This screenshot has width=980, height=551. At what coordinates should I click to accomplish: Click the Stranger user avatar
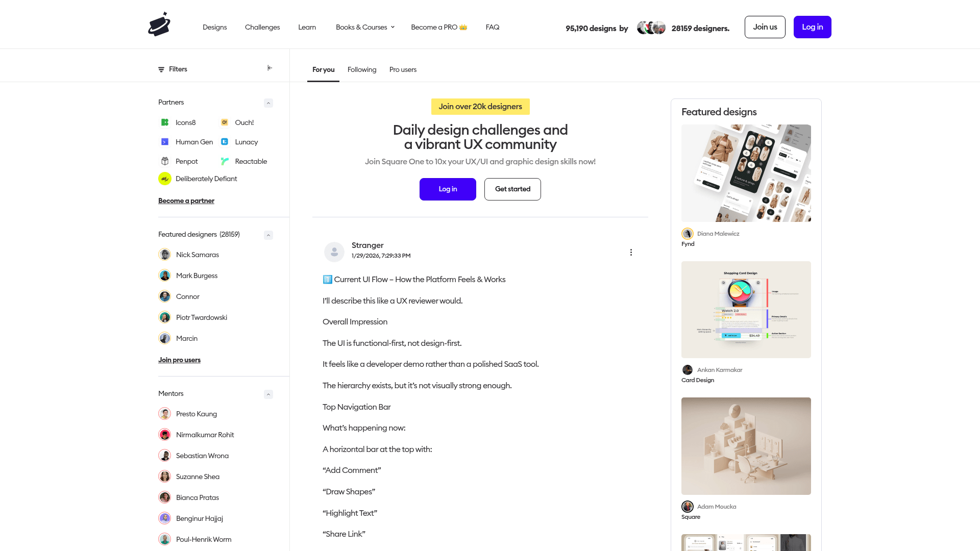[x=334, y=252]
